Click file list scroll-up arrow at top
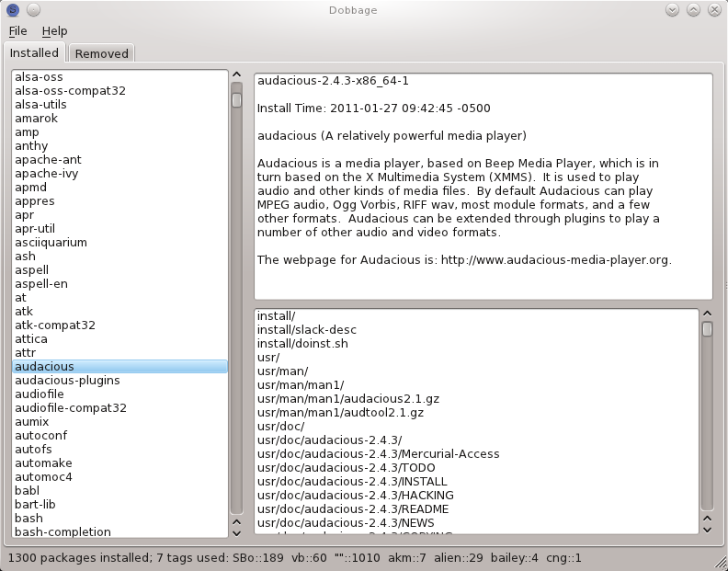The height and width of the screenshot is (571, 728). click(707, 314)
